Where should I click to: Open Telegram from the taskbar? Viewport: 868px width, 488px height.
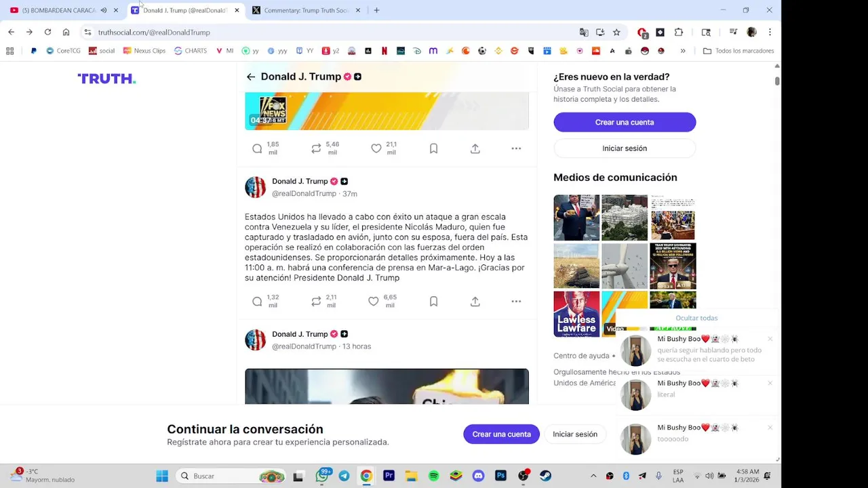tap(344, 476)
